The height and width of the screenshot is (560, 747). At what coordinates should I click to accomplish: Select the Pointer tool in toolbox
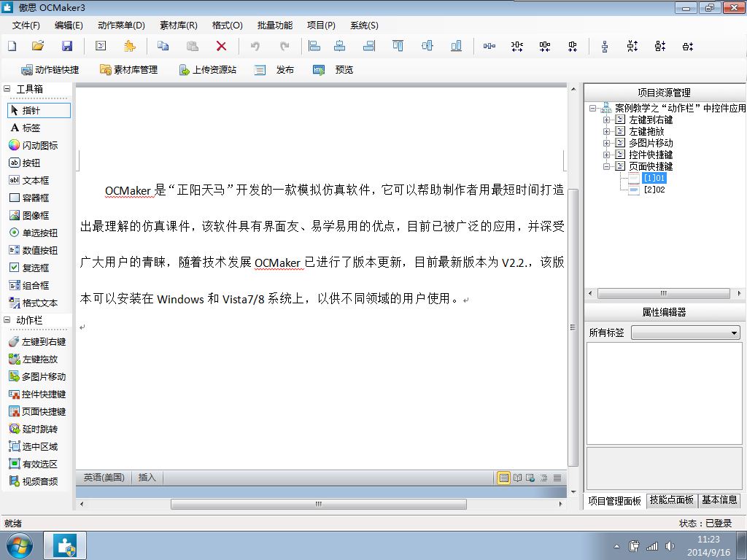[x=39, y=111]
